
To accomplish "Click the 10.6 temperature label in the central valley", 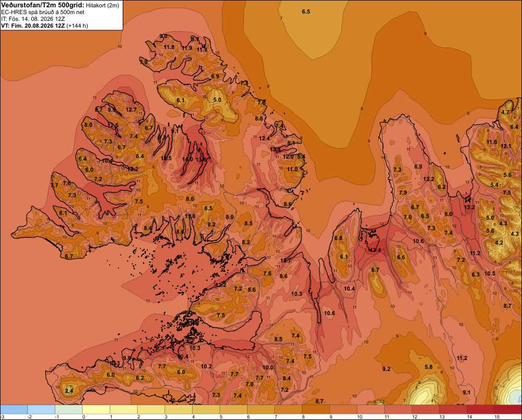I will (329, 313).
